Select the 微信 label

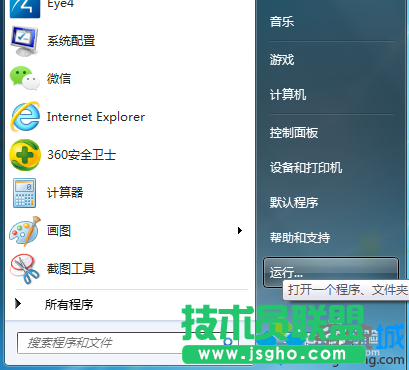[59, 79]
